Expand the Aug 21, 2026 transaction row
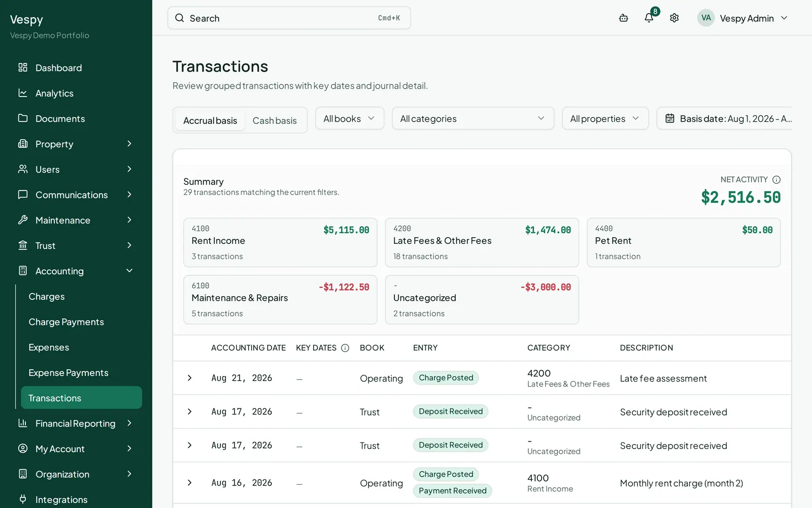Image resolution: width=812 pixels, height=508 pixels. tap(190, 378)
